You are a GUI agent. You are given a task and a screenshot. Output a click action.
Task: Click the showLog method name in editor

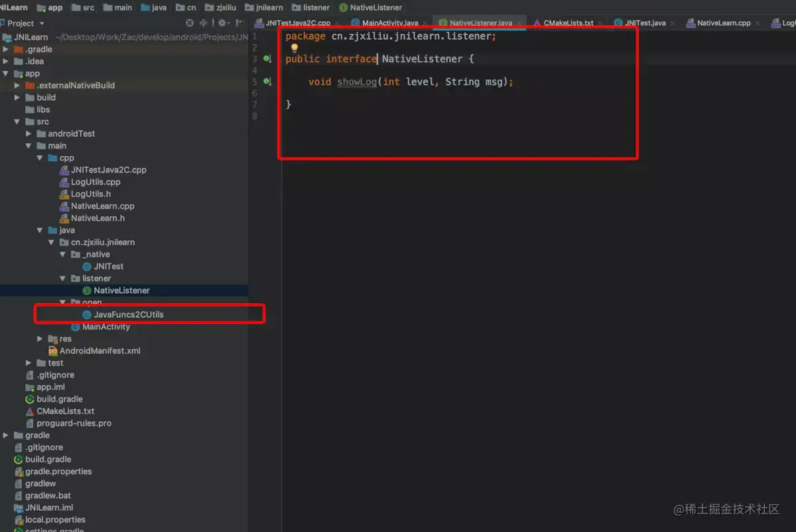coord(357,82)
